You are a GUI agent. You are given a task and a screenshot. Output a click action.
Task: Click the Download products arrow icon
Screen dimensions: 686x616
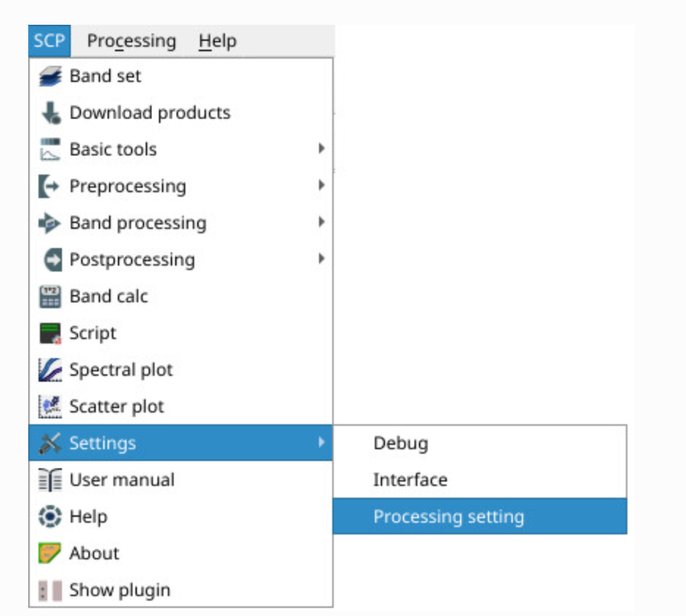coord(50,113)
